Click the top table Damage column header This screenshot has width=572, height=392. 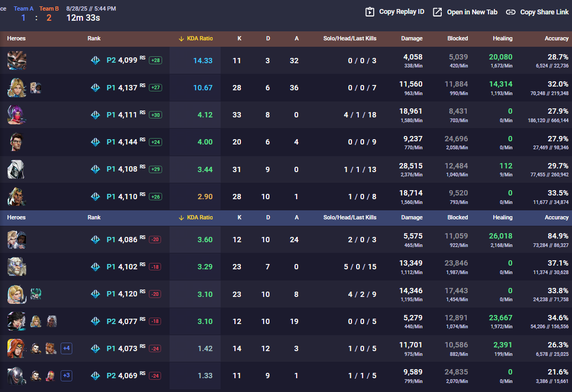click(x=411, y=38)
